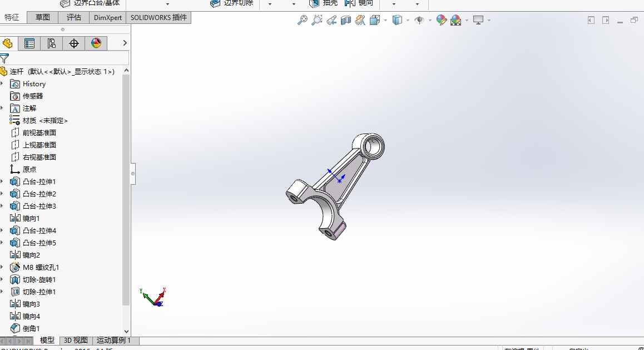Expand the 凸台-拉伸2 node arrow
Image resolution: width=644 pixels, height=350 pixels.
(x=2, y=194)
